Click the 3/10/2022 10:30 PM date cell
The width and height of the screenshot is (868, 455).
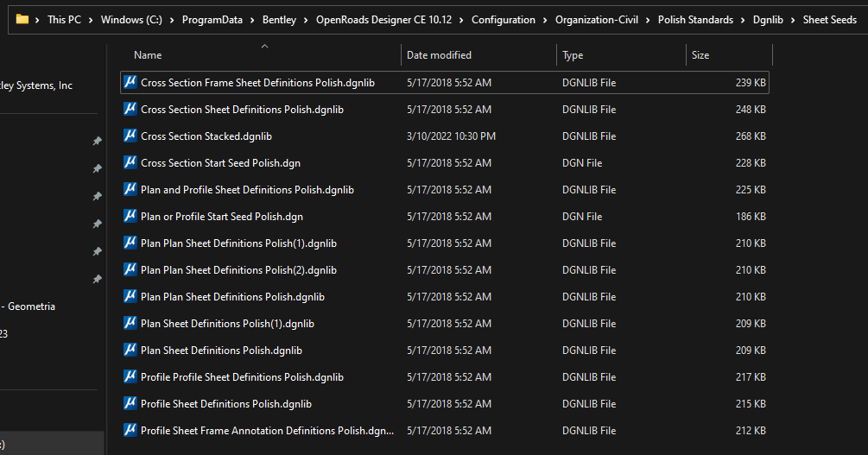(451, 136)
